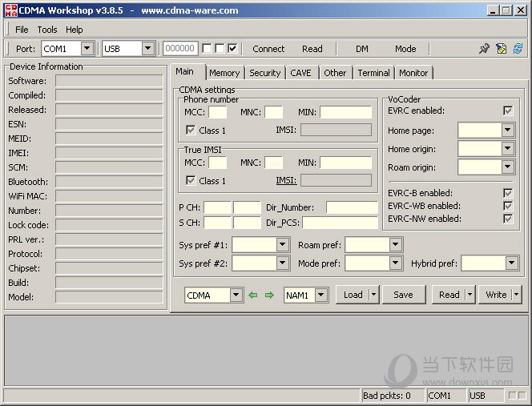532x406 pixels.
Task: Switch to the CAVE tab
Action: coord(301,73)
